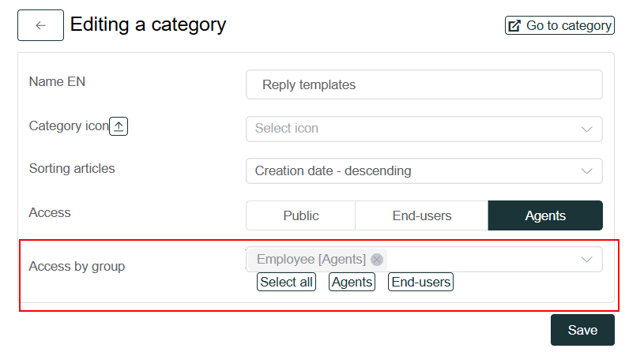
Task: Open the Access by group dropdown
Action: [x=482, y=260]
